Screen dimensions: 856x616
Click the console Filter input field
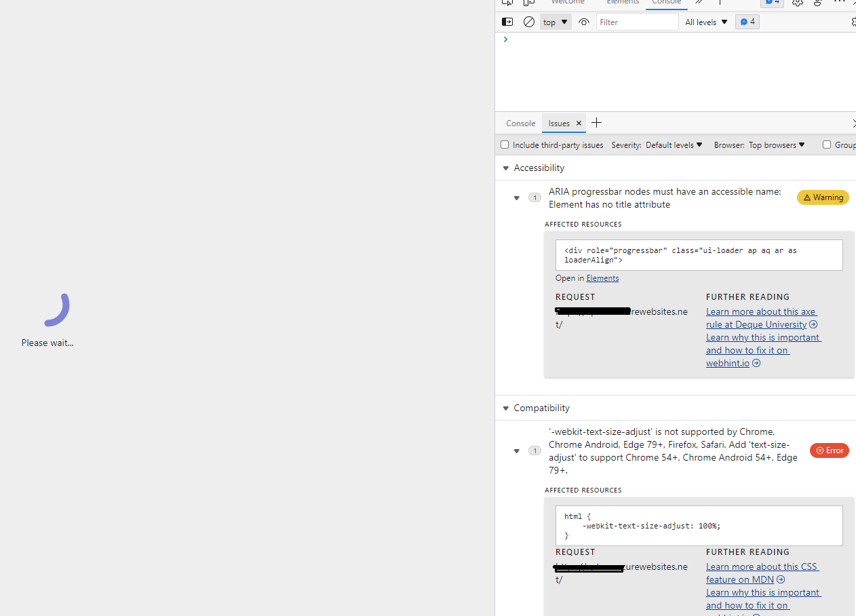point(636,22)
